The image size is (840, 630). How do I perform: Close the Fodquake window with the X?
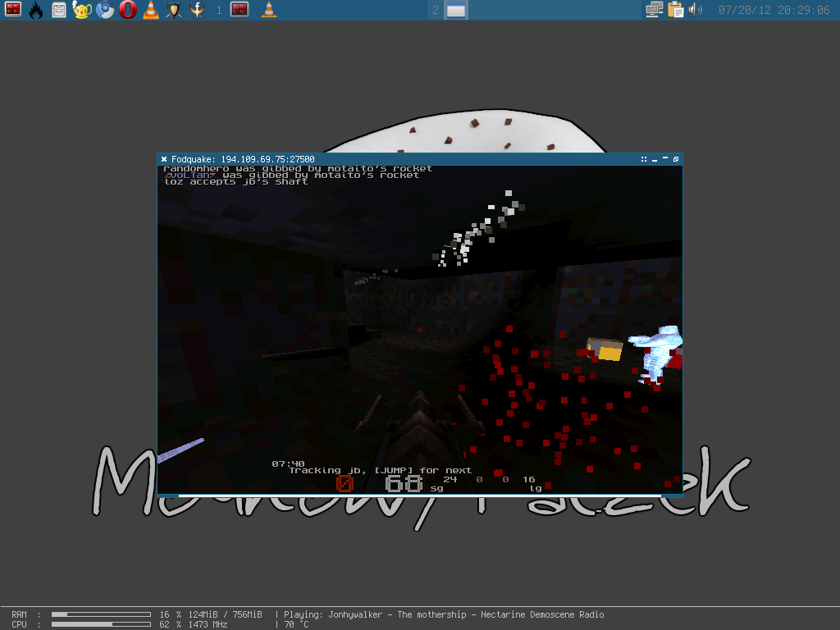(164, 159)
